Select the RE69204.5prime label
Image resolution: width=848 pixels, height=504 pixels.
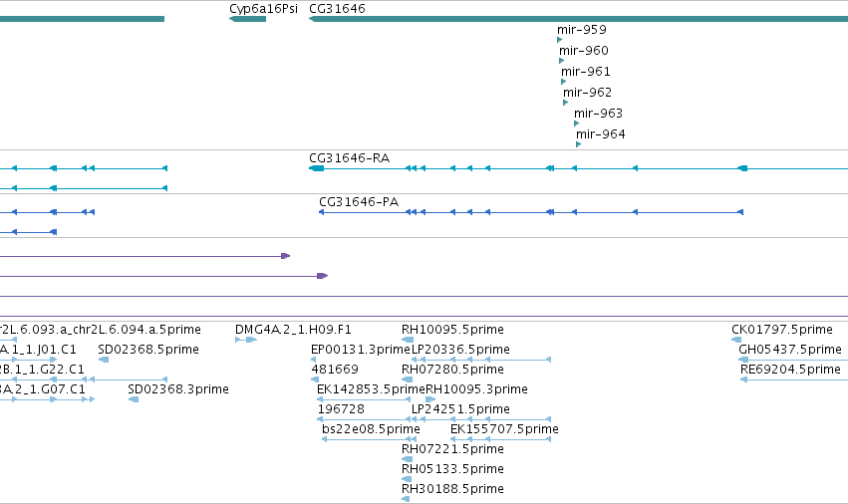coord(790,370)
